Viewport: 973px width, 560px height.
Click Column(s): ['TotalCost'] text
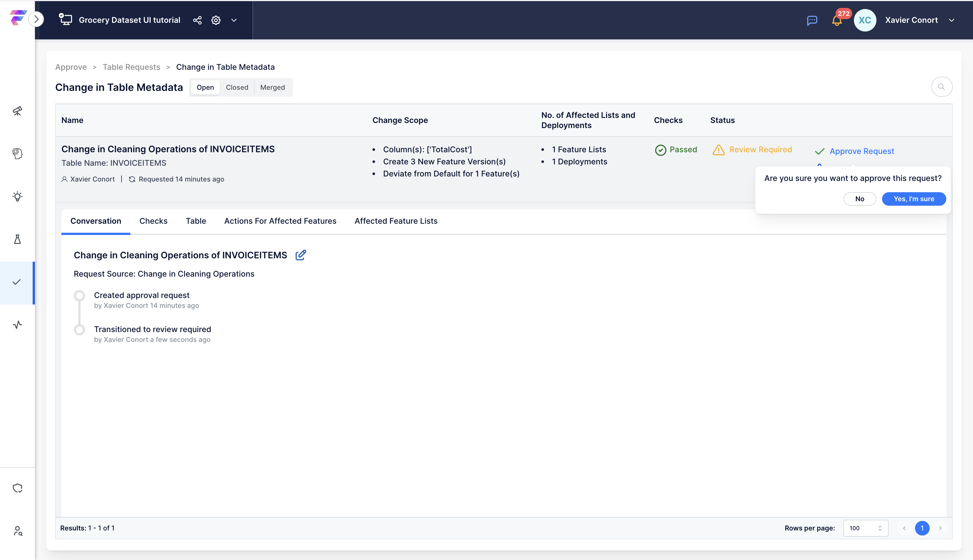[x=427, y=149]
